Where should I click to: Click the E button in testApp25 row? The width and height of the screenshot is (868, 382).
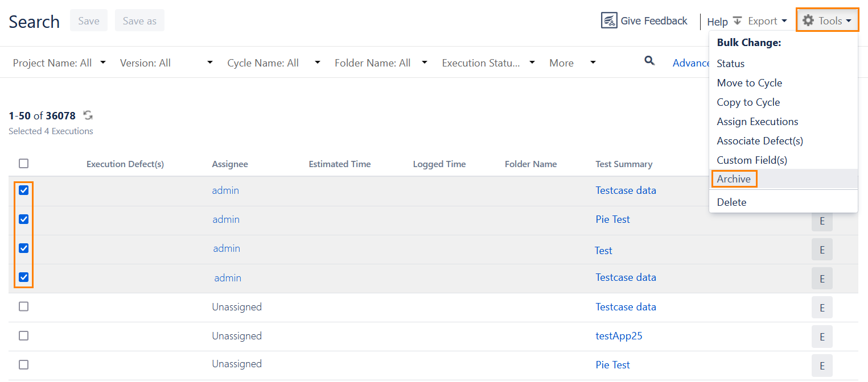pos(821,337)
